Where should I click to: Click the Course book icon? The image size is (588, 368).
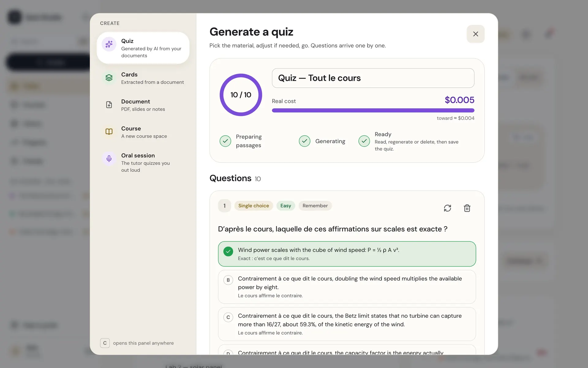109,132
